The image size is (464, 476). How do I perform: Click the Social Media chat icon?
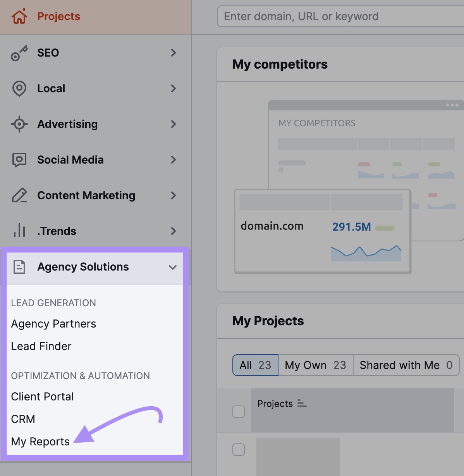point(19,160)
